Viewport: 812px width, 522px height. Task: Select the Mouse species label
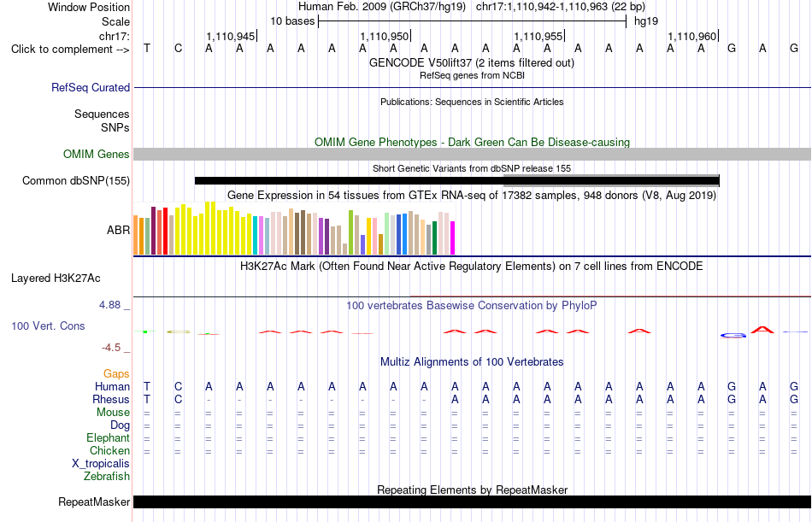(x=113, y=412)
